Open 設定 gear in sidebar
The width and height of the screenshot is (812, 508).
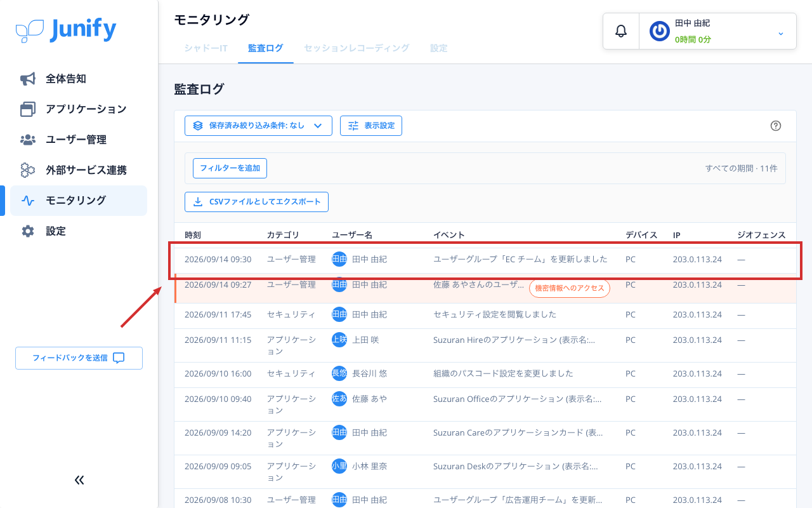pyautogui.click(x=28, y=231)
